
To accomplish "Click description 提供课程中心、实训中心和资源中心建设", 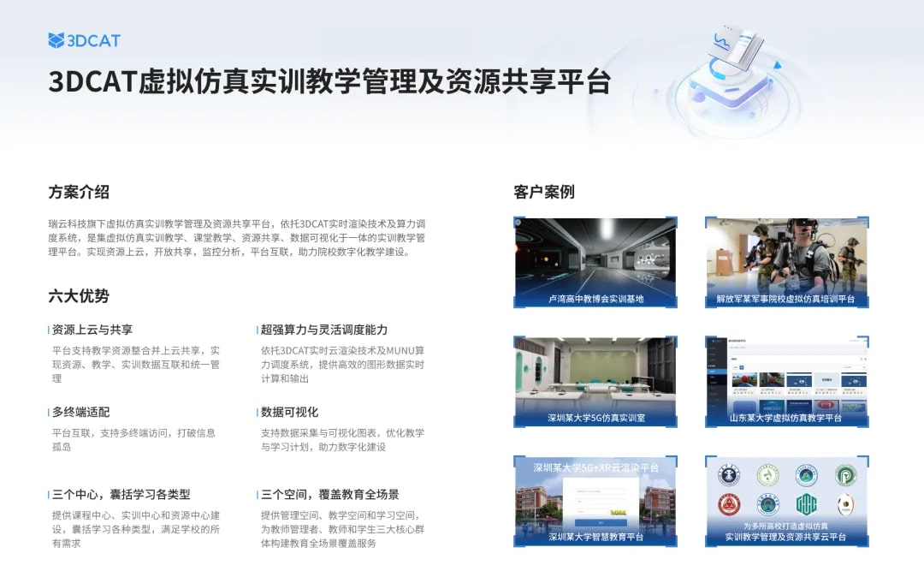I will (135, 529).
